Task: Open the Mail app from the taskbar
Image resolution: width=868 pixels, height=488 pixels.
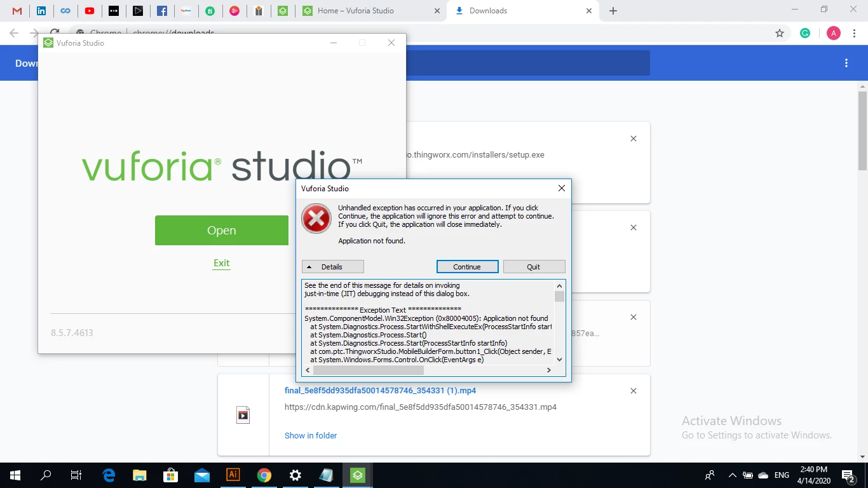Action: point(202,475)
